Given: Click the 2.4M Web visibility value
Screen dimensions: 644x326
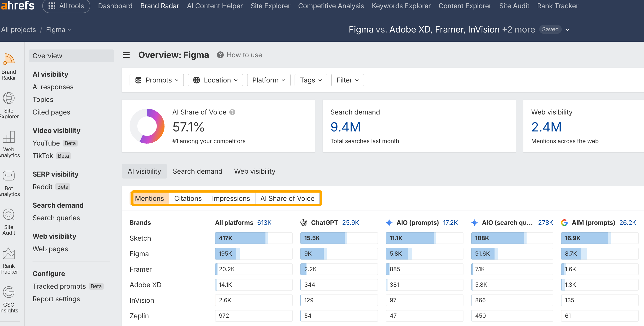Looking at the screenshot, I should (546, 127).
